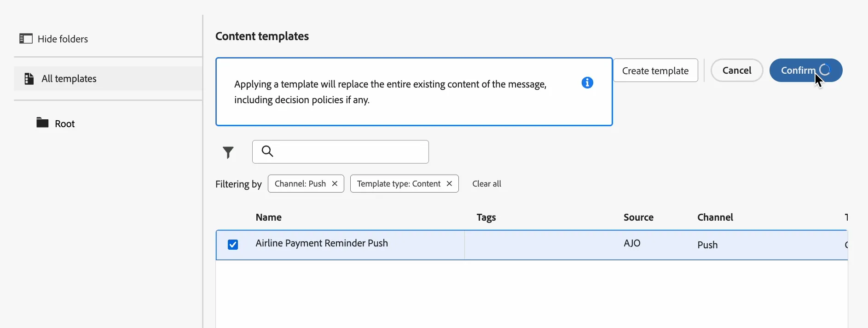Click the Push channel cell
Image resolution: width=868 pixels, height=328 pixels.
click(x=707, y=245)
